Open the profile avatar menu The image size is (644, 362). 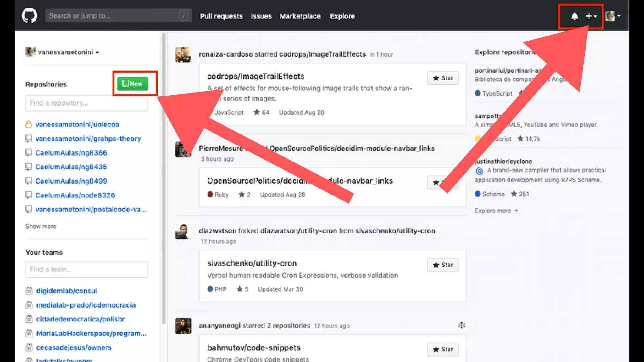point(612,16)
